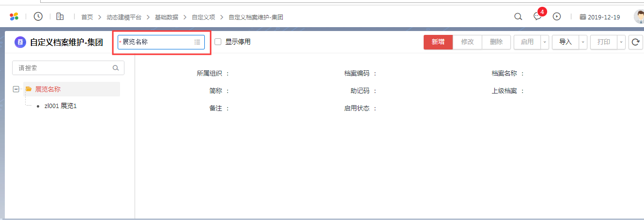Image resolution: width=644 pixels, height=220 pixels.
Task: Expand the dropdown arrow beside 导入
Action: tap(583, 42)
